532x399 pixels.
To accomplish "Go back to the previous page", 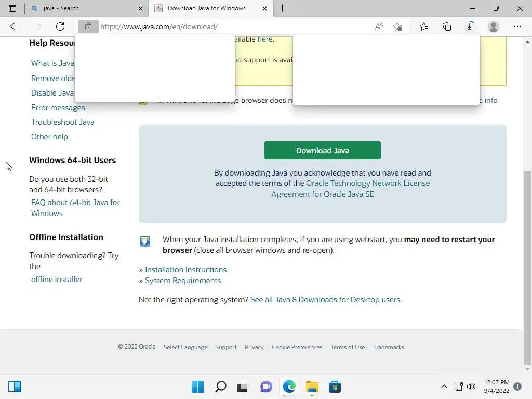I will (x=14, y=26).
